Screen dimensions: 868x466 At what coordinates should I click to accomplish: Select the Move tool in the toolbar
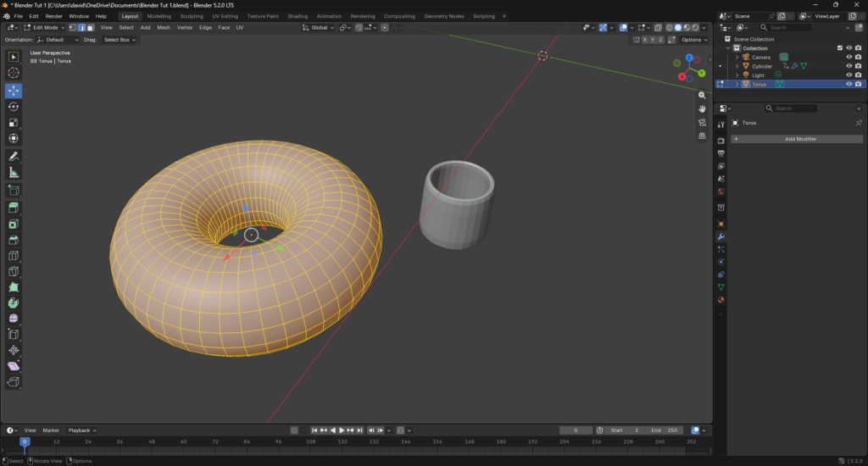(x=14, y=90)
